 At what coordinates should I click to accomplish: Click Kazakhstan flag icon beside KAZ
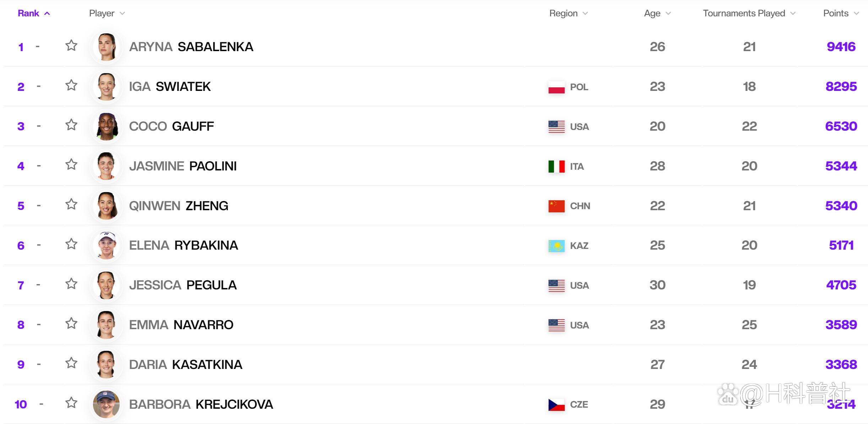point(556,246)
